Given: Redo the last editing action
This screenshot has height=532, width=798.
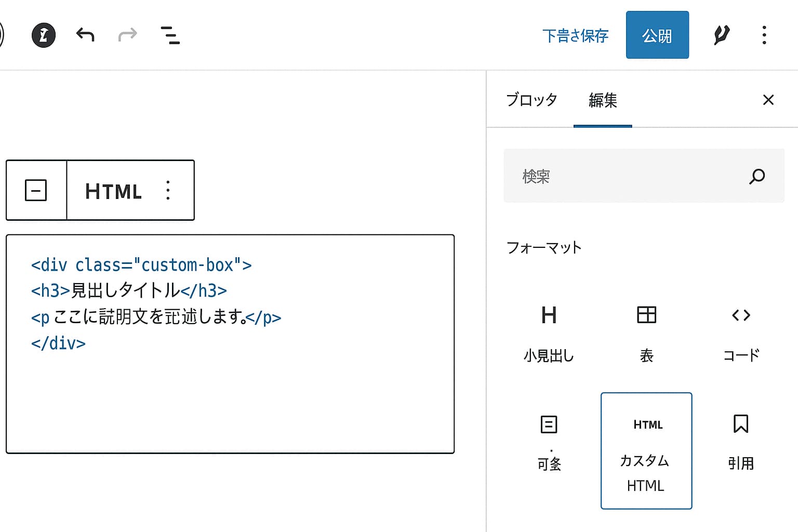Looking at the screenshot, I should coord(127,35).
